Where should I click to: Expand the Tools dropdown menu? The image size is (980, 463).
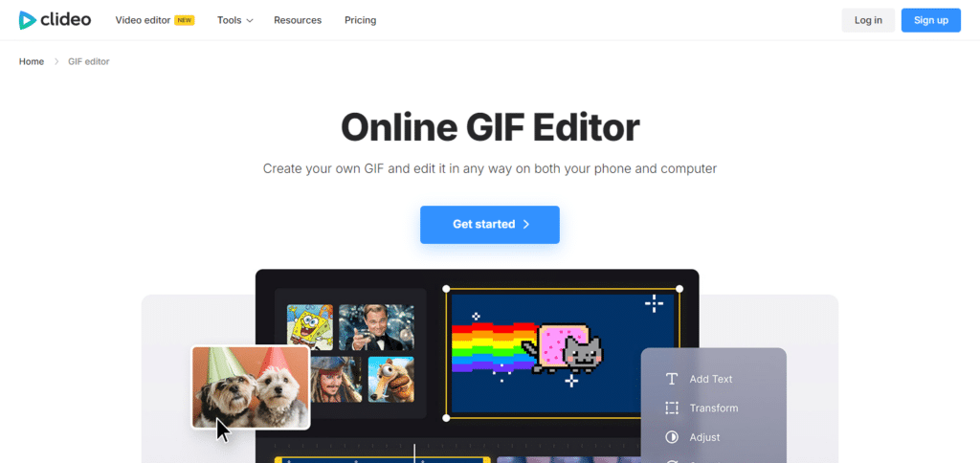coord(235,20)
